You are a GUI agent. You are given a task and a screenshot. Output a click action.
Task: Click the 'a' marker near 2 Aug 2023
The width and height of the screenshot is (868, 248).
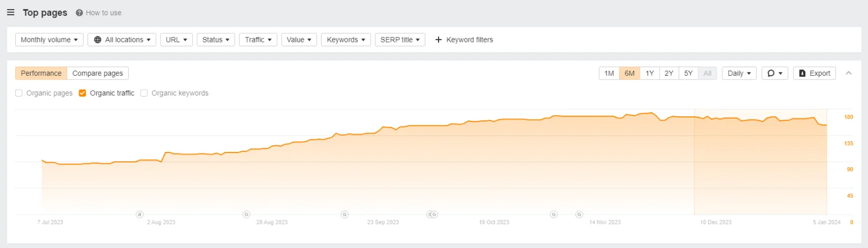point(140,214)
